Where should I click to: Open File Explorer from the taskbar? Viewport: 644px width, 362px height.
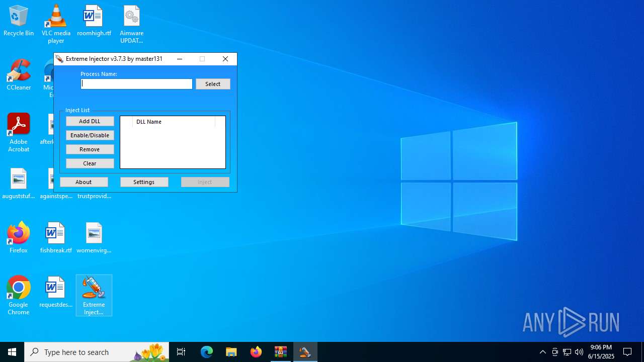click(x=231, y=352)
